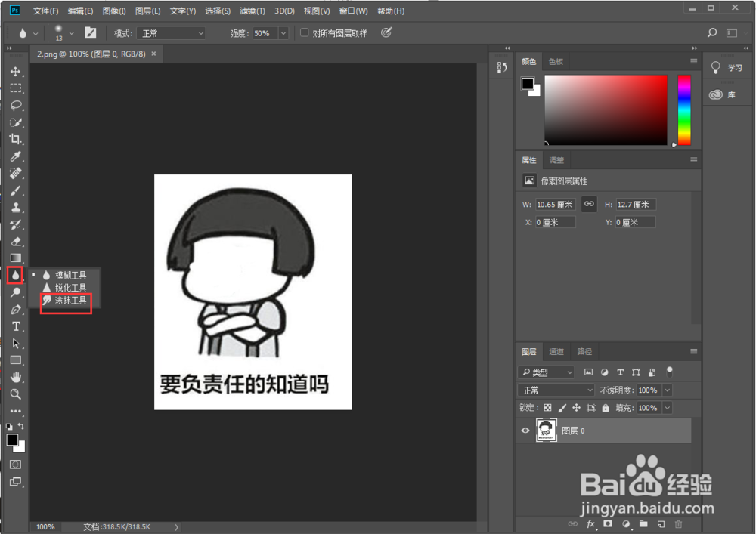Screen dimensions: 756x534
Task: Open the tool preset picker arrow
Action: click(36, 34)
